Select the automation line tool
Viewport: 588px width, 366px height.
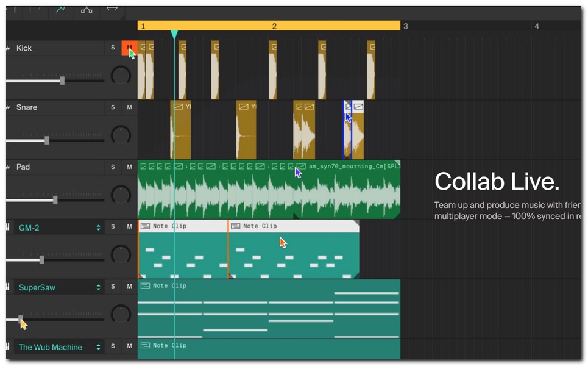coord(60,10)
